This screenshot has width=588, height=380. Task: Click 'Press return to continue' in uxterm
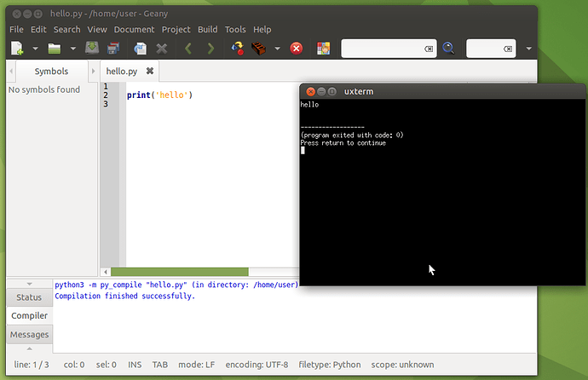coord(343,143)
